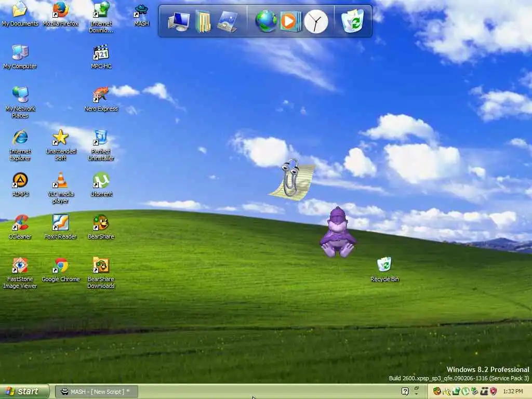Open the recycle bin icon in the dock
This screenshot has width=532, height=399.
click(353, 21)
